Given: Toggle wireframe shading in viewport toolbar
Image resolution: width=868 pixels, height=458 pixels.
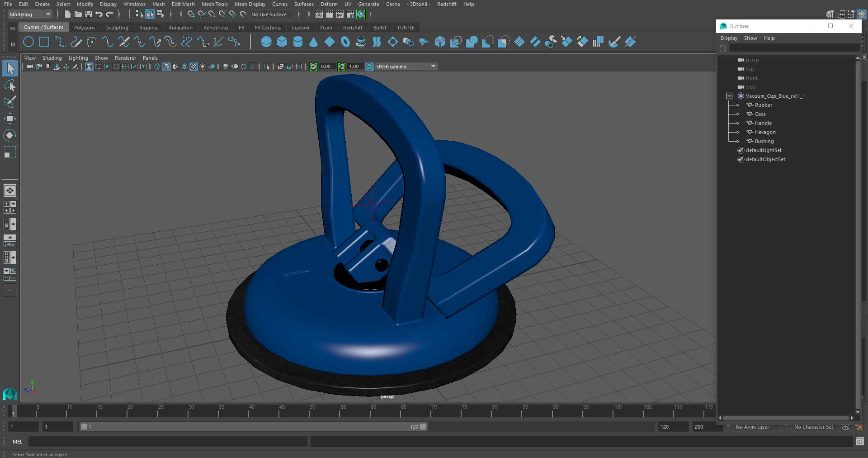Looking at the screenshot, I should point(157,67).
